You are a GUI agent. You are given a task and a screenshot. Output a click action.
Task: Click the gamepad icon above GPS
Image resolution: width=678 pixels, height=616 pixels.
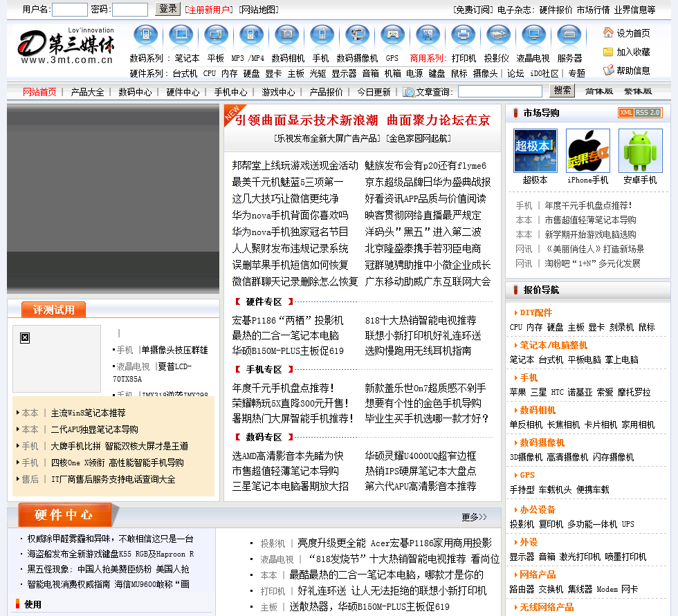click(x=393, y=35)
